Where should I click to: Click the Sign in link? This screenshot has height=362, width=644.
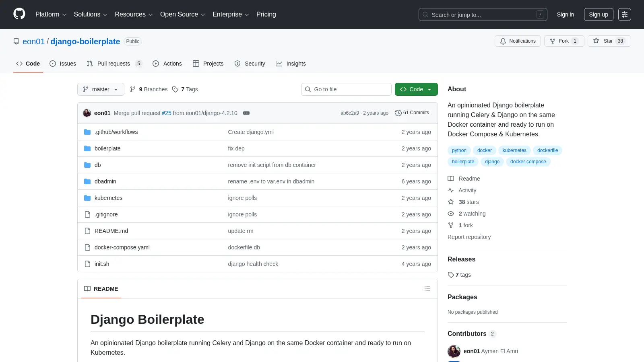(566, 14)
